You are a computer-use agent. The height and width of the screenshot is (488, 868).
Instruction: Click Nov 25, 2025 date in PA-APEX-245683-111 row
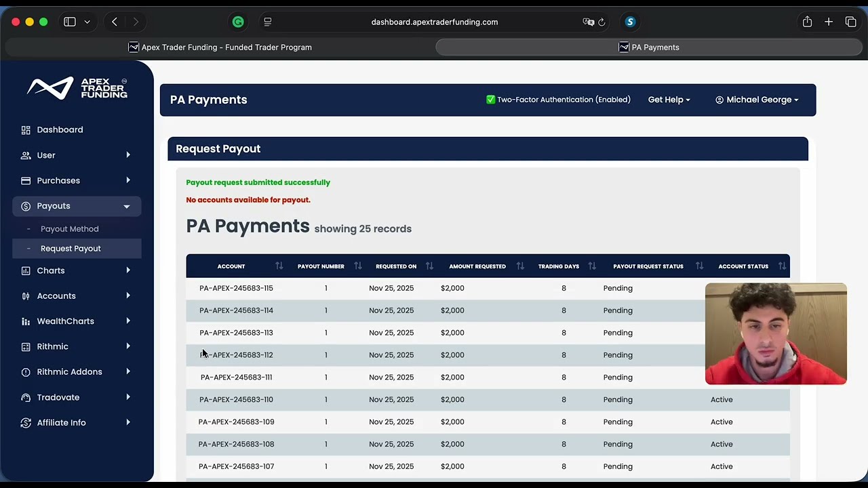pos(391,378)
